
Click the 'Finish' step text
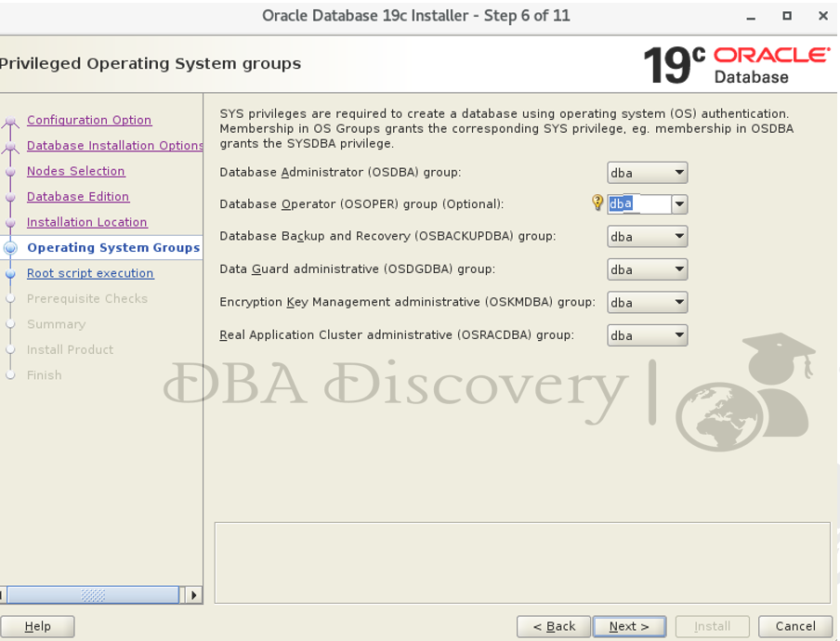coord(45,375)
